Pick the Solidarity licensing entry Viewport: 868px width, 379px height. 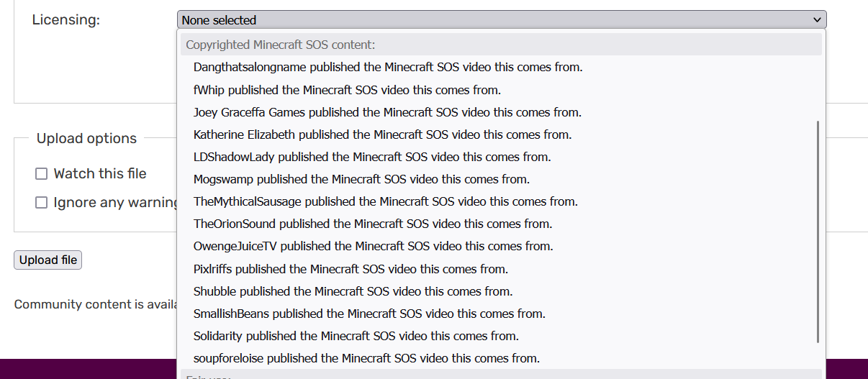point(356,336)
